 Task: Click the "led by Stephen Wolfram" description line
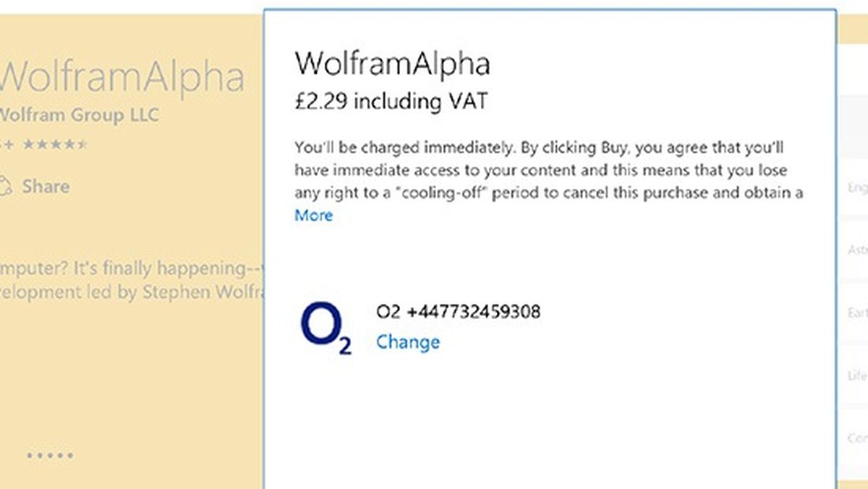click(x=130, y=292)
